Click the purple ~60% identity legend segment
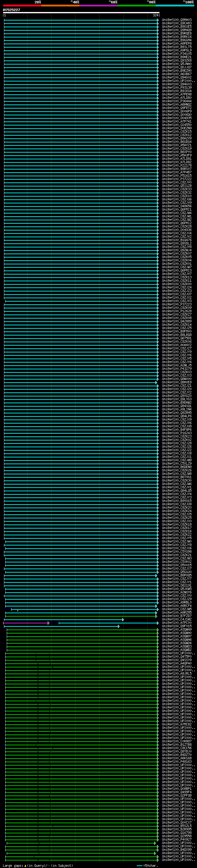This screenshot has width=197, height=868. coord(98,6)
